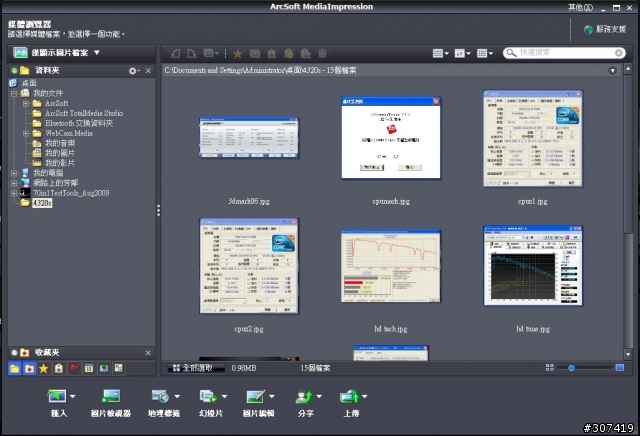Click the 幻燈片 slideshow icon
Screen dimensions: 640x436
tap(208, 396)
